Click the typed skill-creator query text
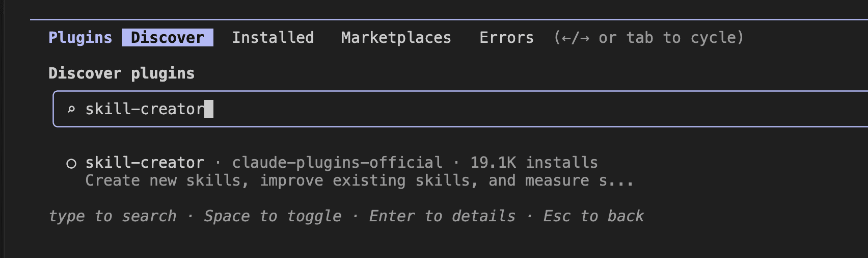The width and height of the screenshot is (868, 258). (x=145, y=109)
